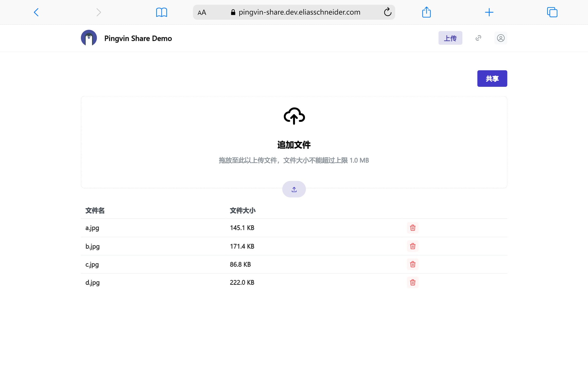Click the Safari forward arrow
The image size is (588, 368).
click(x=98, y=12)
